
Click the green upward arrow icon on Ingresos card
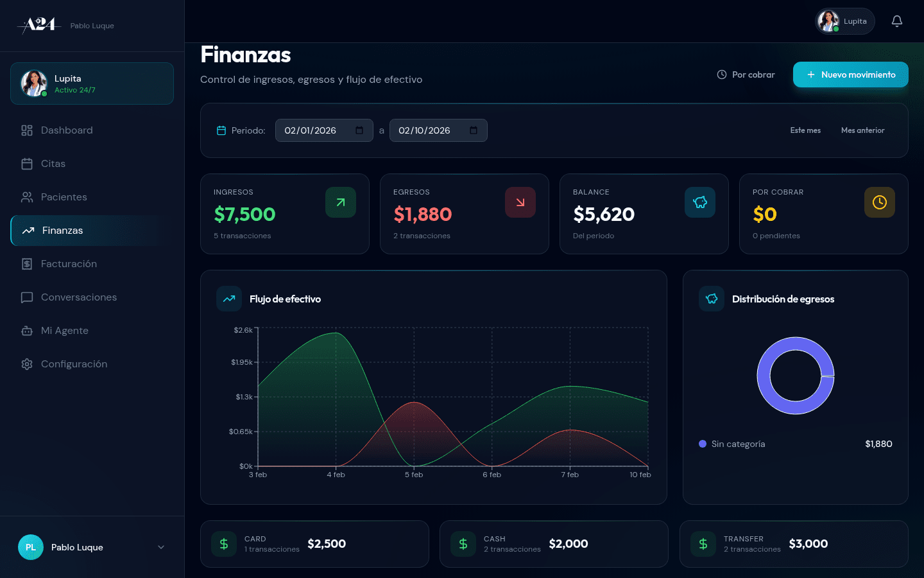341,202
